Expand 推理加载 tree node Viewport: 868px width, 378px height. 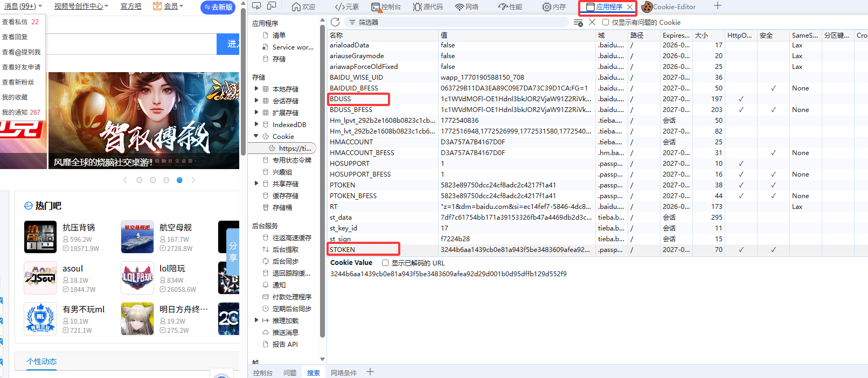pos(256,320)
